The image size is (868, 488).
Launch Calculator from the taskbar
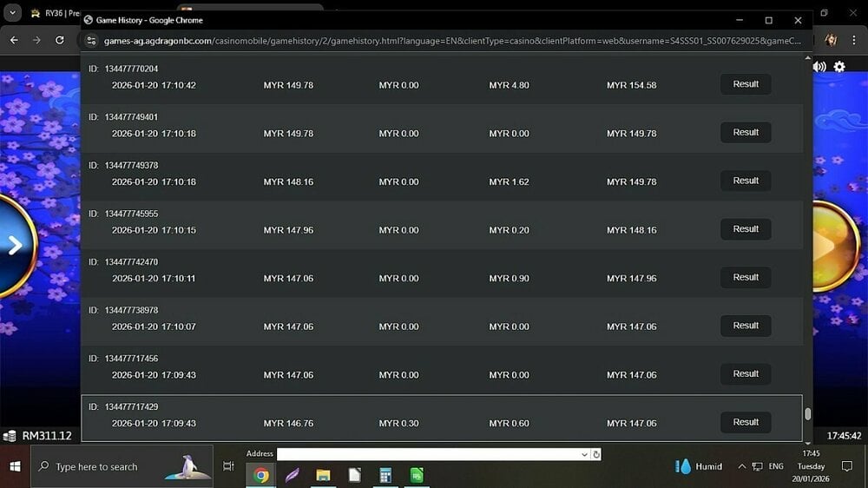click(385, 475)
